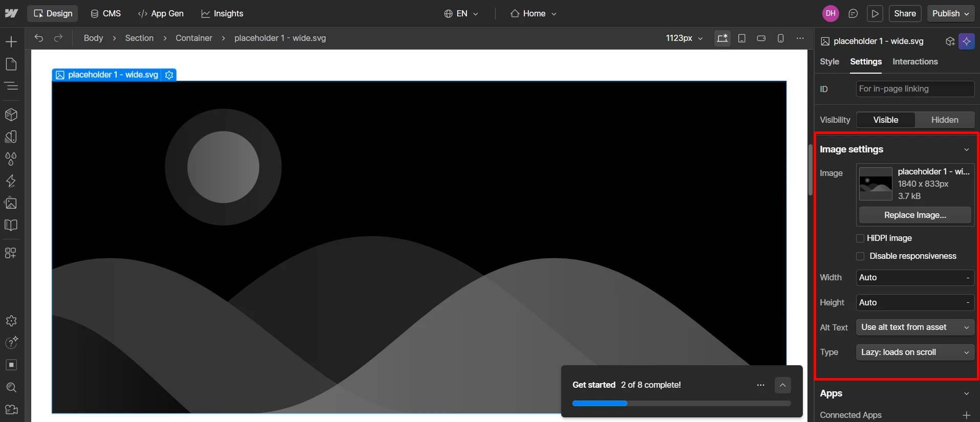Image resolution: width=980 pixels, height=422 pixels.
Task: Collapse the Image settings section
Action: pyautogui.click(x=967, y=150)
